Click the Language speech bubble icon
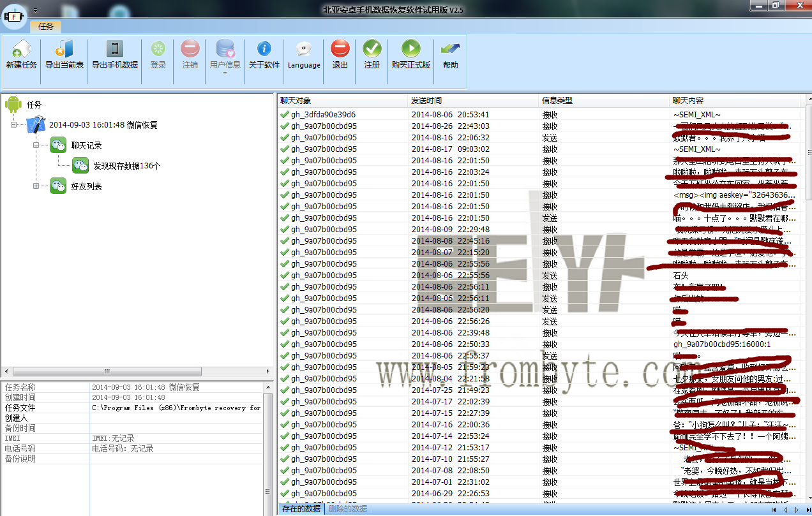Viewport: 812px width, 516px height. [x=304, y=49]
